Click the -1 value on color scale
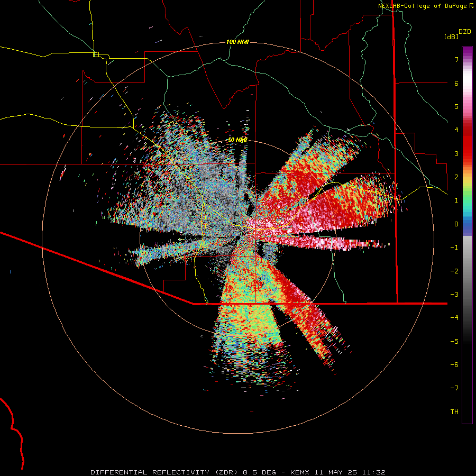This screenshot has width=476, height=476. [454, 248]
